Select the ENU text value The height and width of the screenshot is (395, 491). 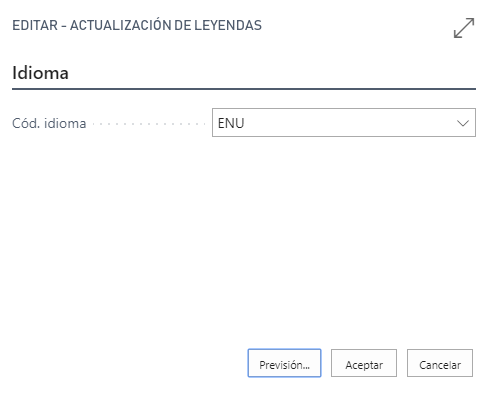[231, 123]
